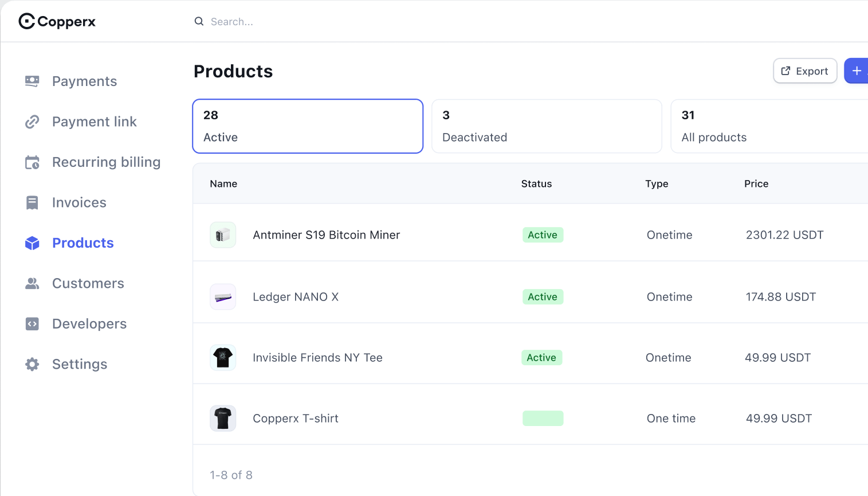Switch to the Deactivated products tab
Viewport: 868px width, 496px height.
(x=547, y=126)
